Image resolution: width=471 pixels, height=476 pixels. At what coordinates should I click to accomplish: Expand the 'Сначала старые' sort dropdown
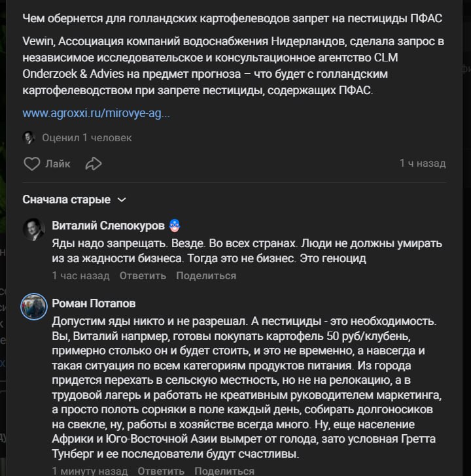(74, 199)
